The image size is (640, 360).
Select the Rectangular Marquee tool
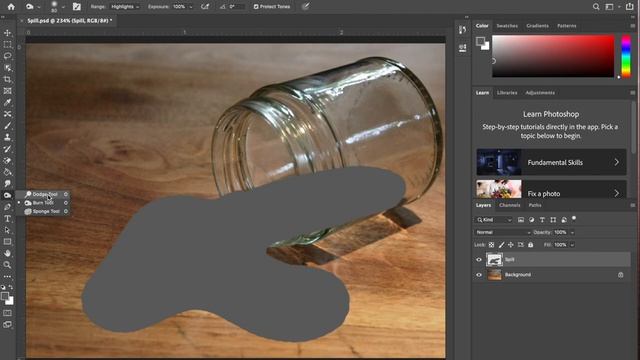(7, 44)
